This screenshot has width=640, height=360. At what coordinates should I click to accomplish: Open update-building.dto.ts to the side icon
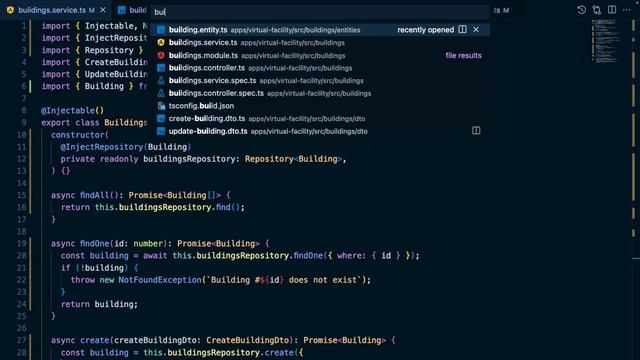(476, 131)
